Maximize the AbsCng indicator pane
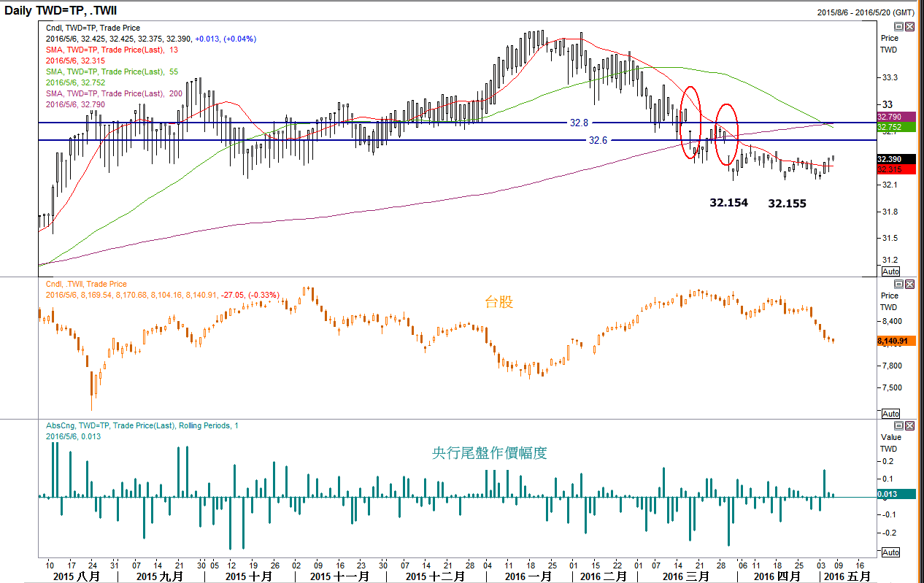The width and height of the screenshot is (924, 583). click(898, 425)
